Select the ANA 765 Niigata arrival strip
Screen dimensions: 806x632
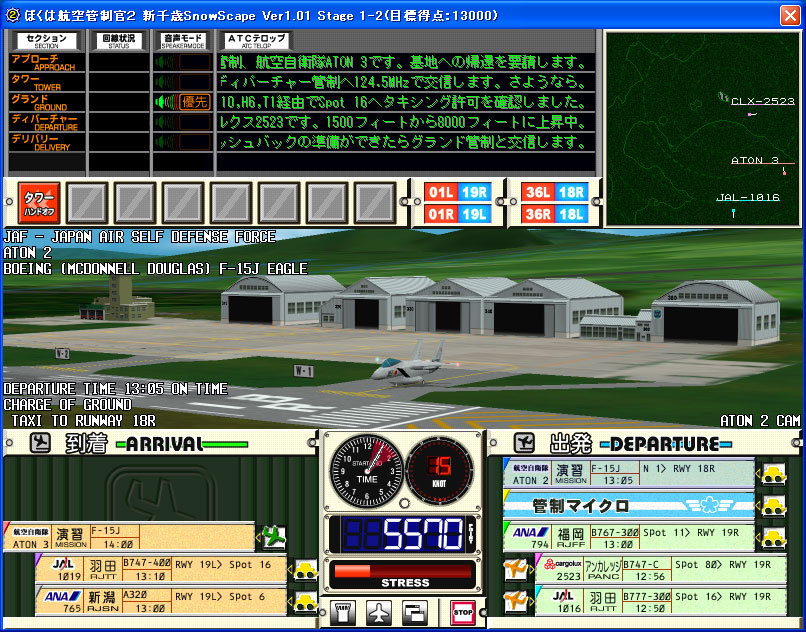(161, 602)
